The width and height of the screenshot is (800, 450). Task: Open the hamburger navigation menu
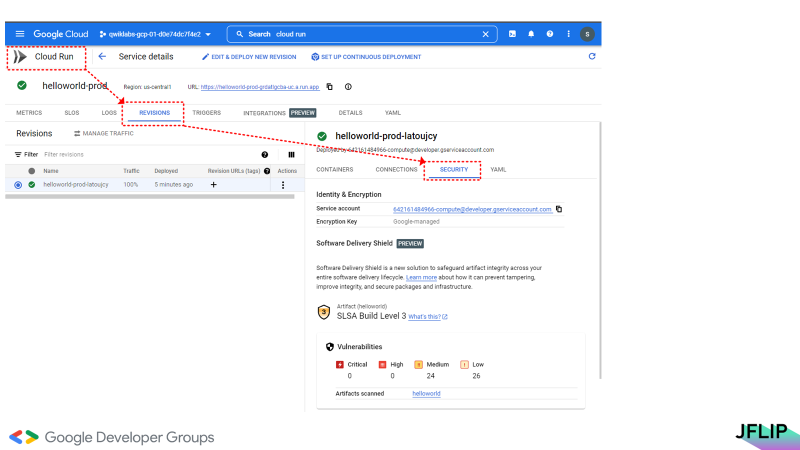click(20, 34)
